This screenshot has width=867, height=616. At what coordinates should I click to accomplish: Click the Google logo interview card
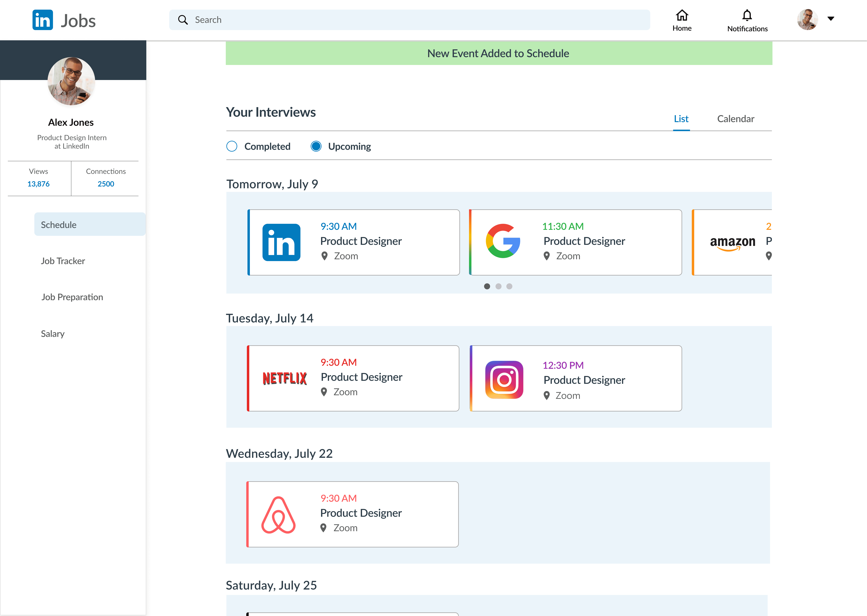[503, 241]
